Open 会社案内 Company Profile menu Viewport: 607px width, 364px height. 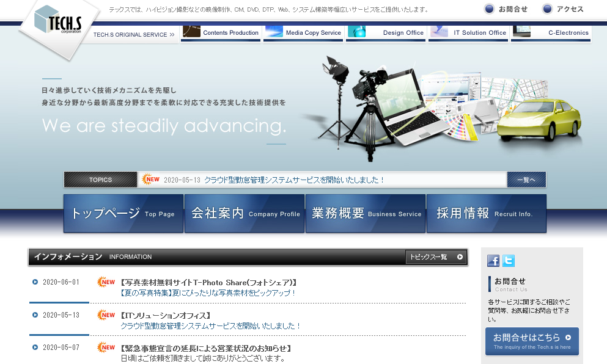(245, 214)
